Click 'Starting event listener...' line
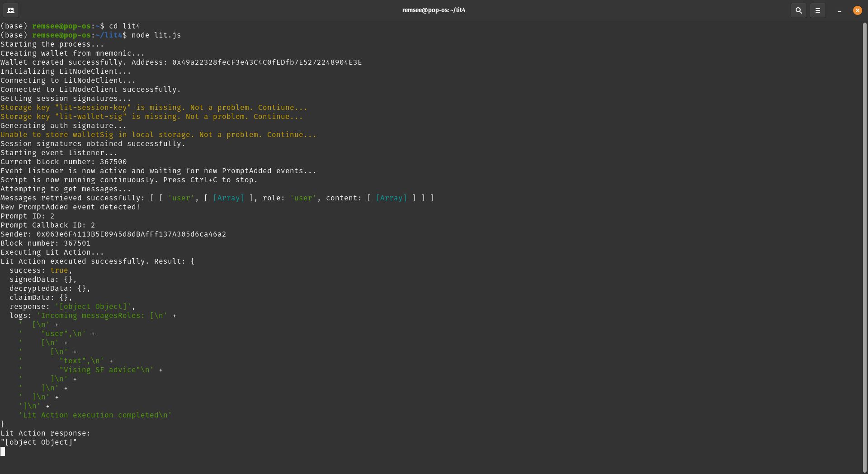The height and width of the screenshot is (474, 868). click(x=59, y=153)
